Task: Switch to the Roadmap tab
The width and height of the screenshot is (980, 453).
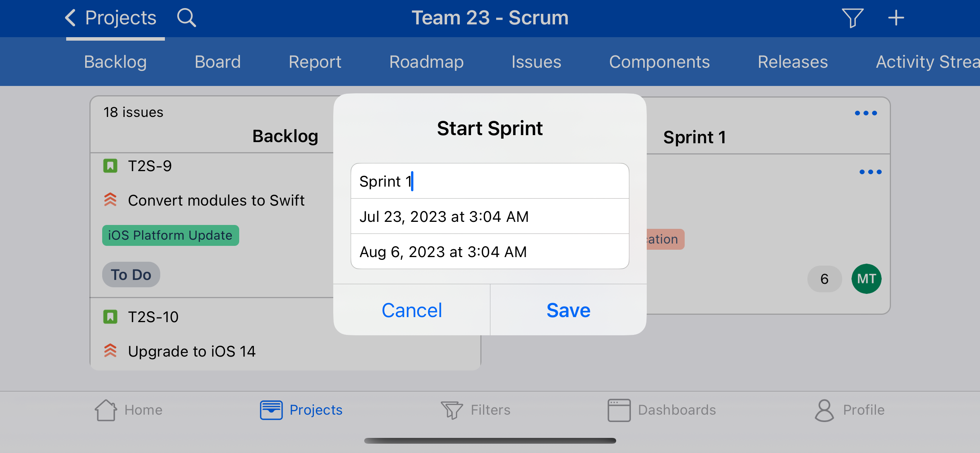Action: click(426, 62)
